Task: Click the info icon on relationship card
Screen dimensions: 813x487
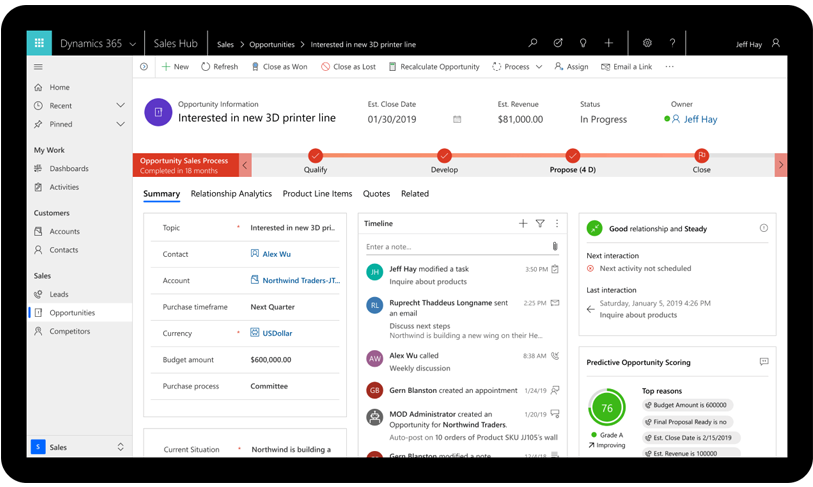Action: coord(764,228)
